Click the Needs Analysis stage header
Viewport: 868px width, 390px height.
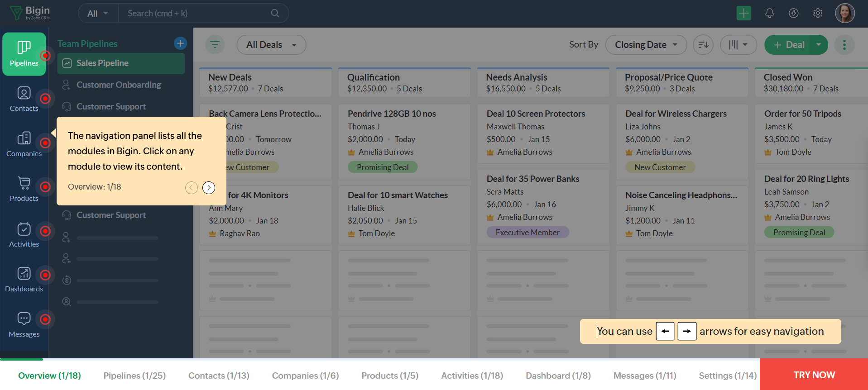pos(543,82)
